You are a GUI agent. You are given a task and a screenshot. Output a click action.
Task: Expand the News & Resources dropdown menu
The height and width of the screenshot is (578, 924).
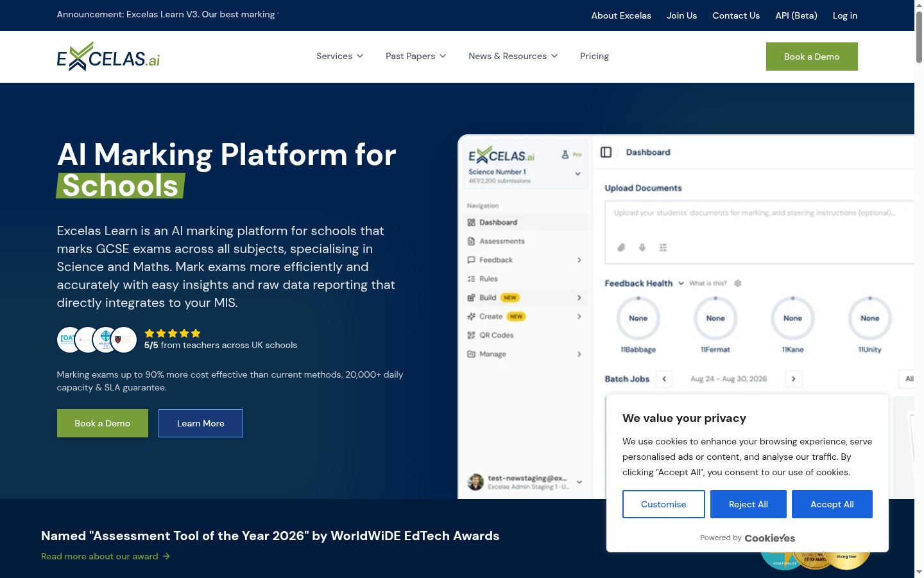pyautogui.click(x=513, y=57)
